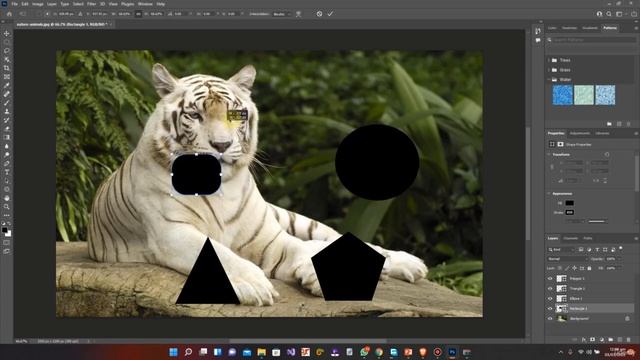The width and height of the screenshot is (640, 360).
Task: Hide the Background layer
Action: click(550, 319)
